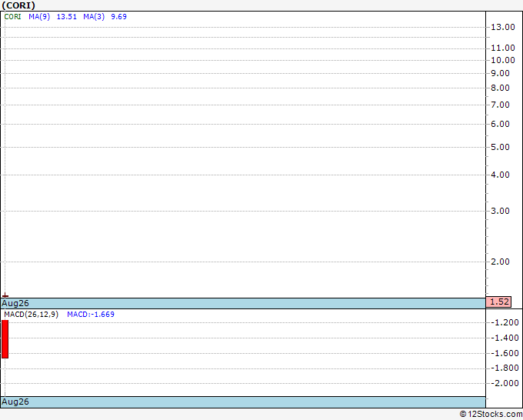Click the MACD:-1.669 value

tap(91, 315)
